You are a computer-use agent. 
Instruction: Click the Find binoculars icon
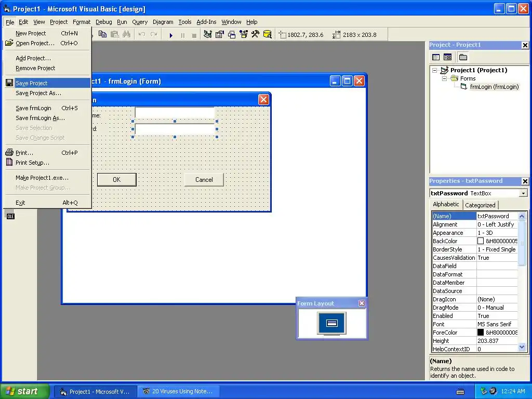[127, 34]
